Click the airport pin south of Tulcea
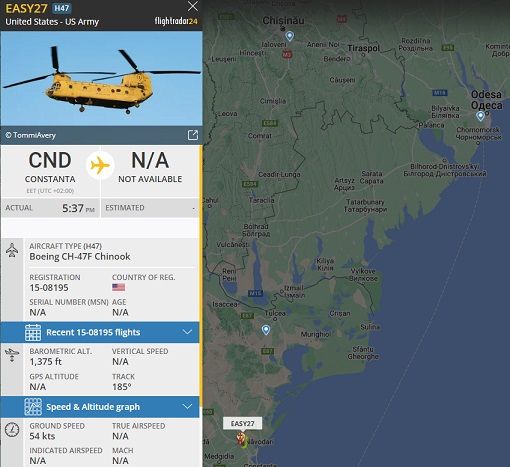The height and width of the screenshot is (467, 510). pyautogui.click(x=266, y=330)
